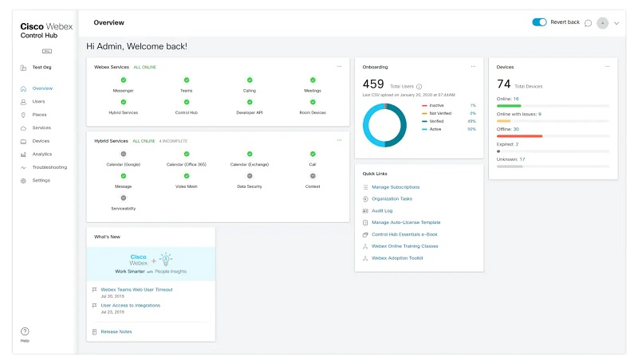Navigate to Devices sidebar item
Screen dimensions: 638x364
coord(41,141)
